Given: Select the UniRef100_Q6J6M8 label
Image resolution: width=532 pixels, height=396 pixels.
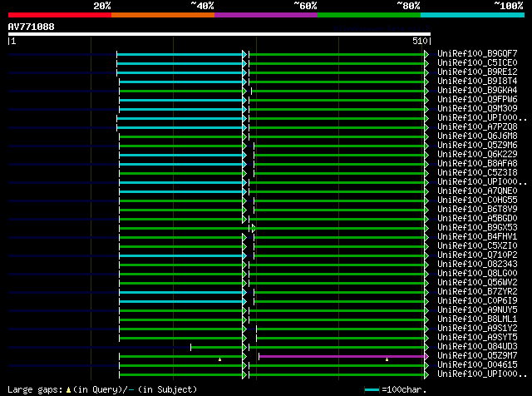Looking at the screenshot, I should (477, 136).
